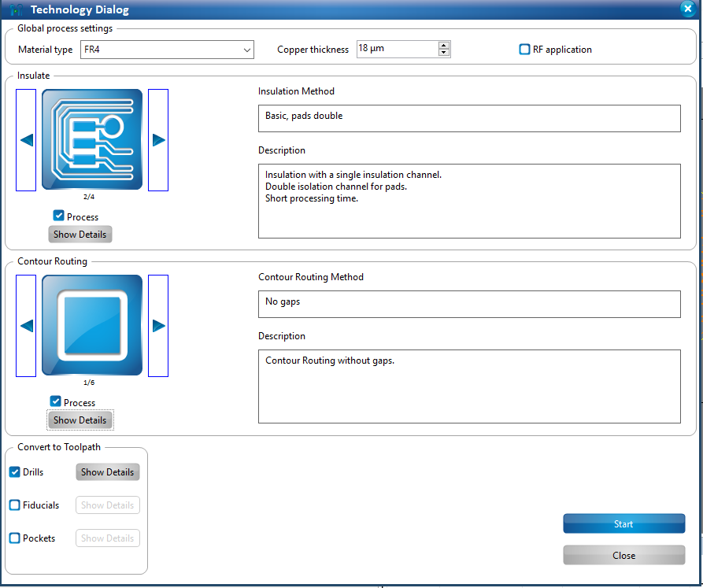Show Details for Insulate section
703x588 pixels.
click(x=80, y=235)
